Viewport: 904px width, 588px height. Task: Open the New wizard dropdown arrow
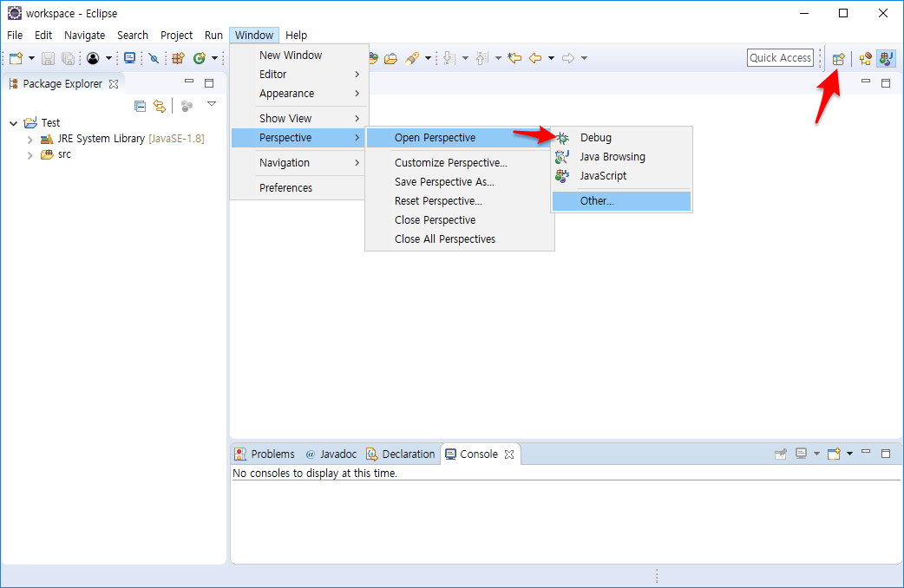[32, 58]
